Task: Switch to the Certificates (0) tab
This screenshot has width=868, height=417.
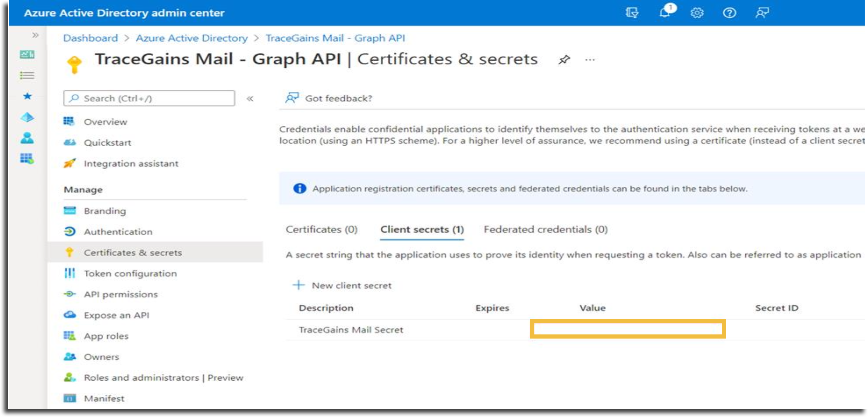Action: click(322, 230)
